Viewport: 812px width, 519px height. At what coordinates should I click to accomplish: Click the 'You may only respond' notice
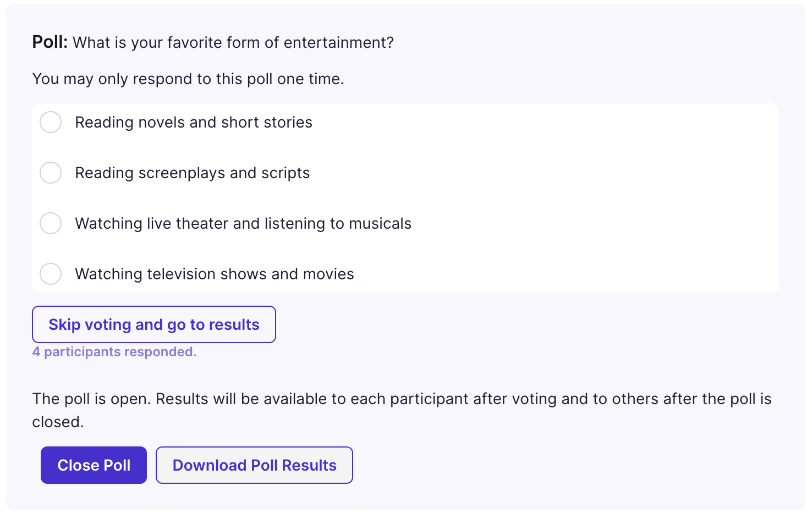(x=188, y=79)
